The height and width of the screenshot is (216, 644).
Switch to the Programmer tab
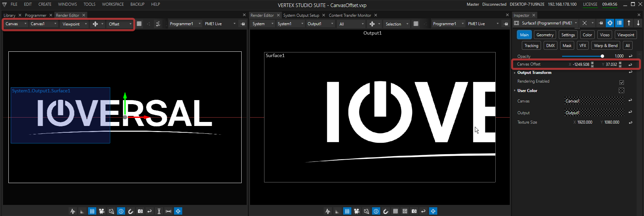36,15
